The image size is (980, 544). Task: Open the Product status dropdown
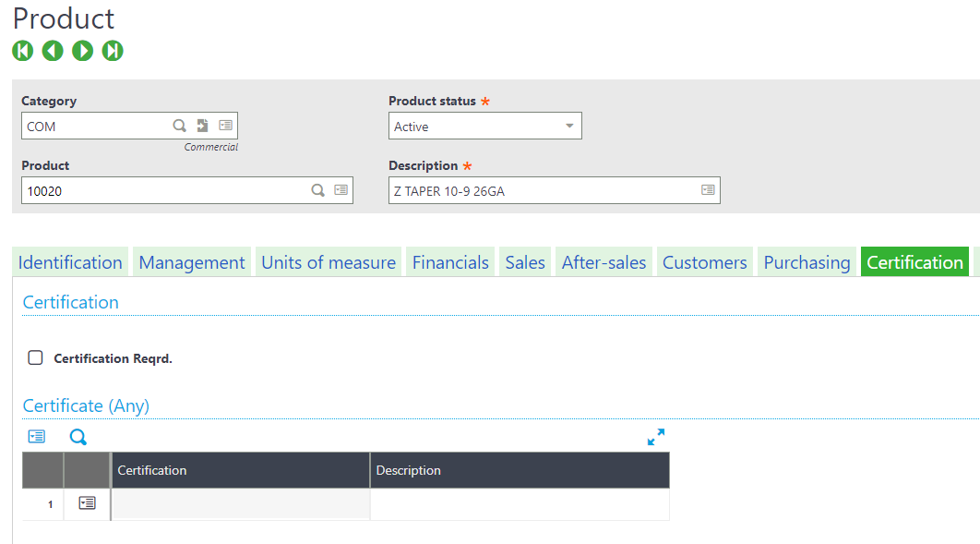(x=569, y=127)
